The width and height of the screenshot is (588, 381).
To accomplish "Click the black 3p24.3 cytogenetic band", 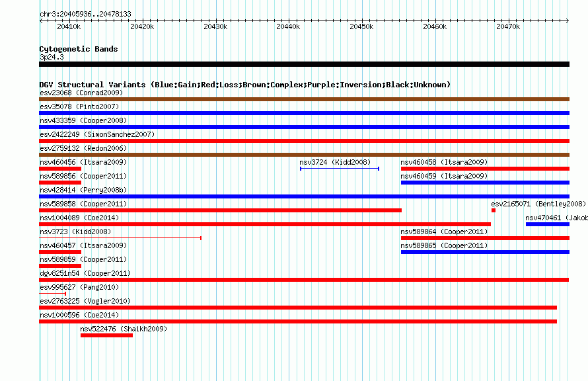I will pos(304,64).
